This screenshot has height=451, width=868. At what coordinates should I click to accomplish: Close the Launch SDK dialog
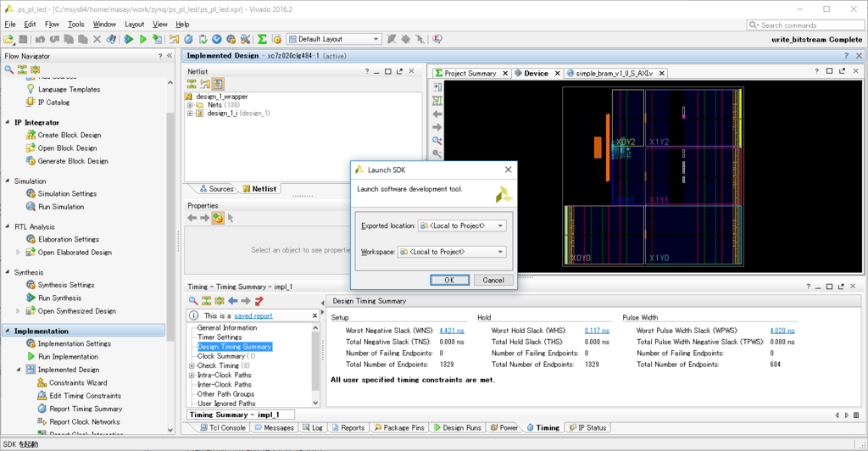509,170
